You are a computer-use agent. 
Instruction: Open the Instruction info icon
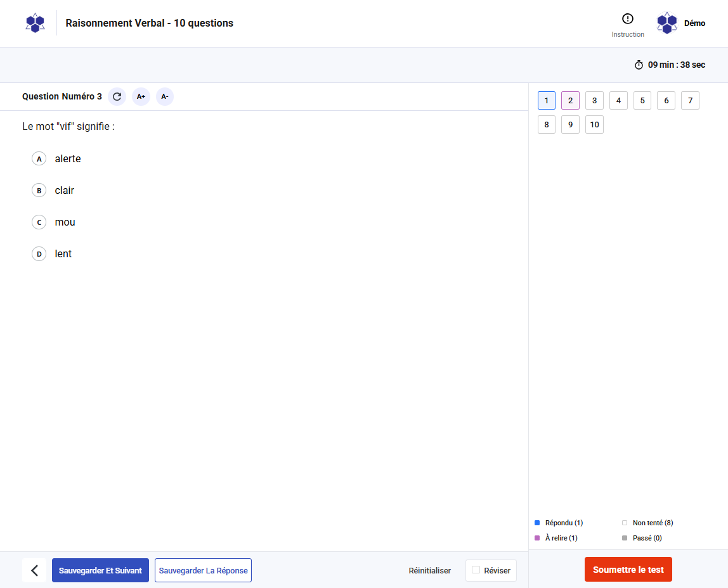pyautogui.click(x=628, y=19)
